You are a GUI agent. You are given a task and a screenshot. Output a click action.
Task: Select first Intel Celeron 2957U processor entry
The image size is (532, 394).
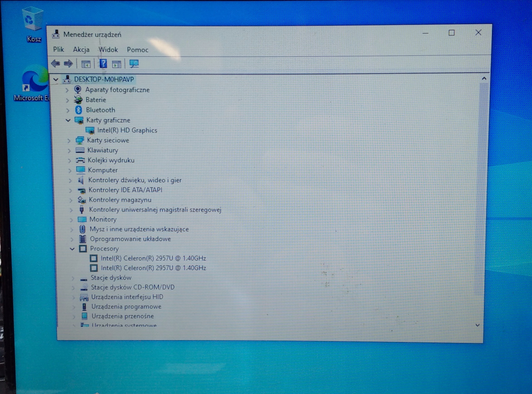(153, 258)
